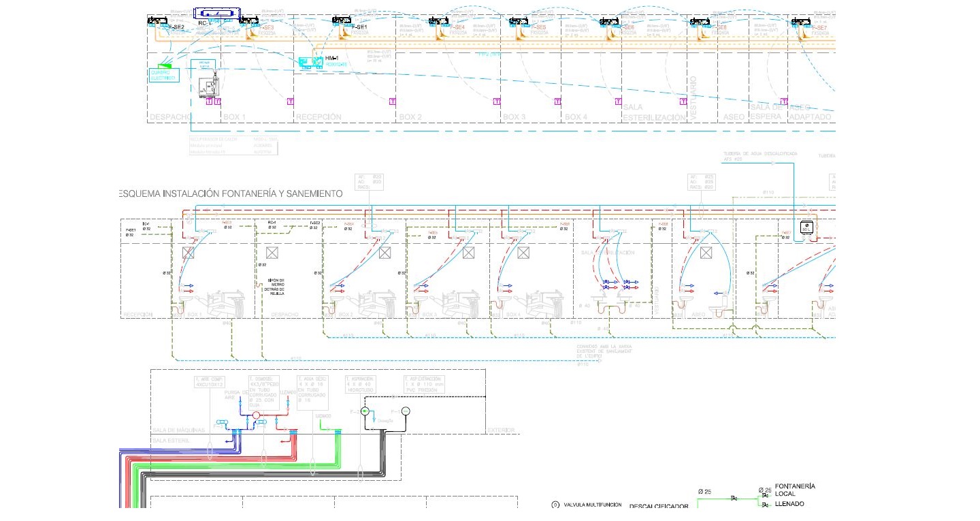
Task: Select the SALA DE ESPERA room label
Action: [x=768, y=112]
